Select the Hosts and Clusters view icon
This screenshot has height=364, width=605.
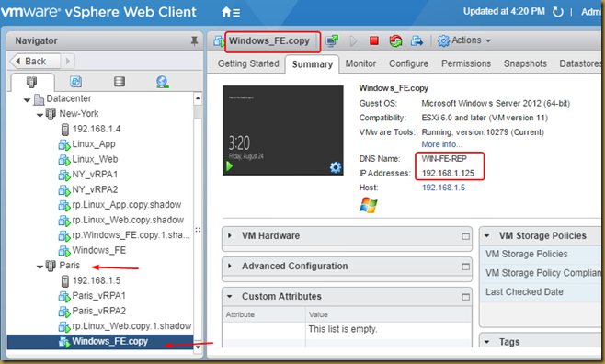point(31,82)
